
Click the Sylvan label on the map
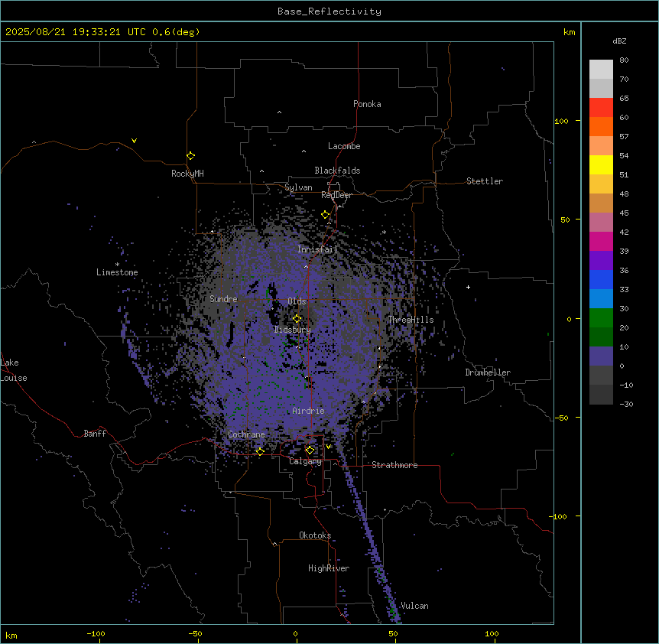[x=298, y=187]
